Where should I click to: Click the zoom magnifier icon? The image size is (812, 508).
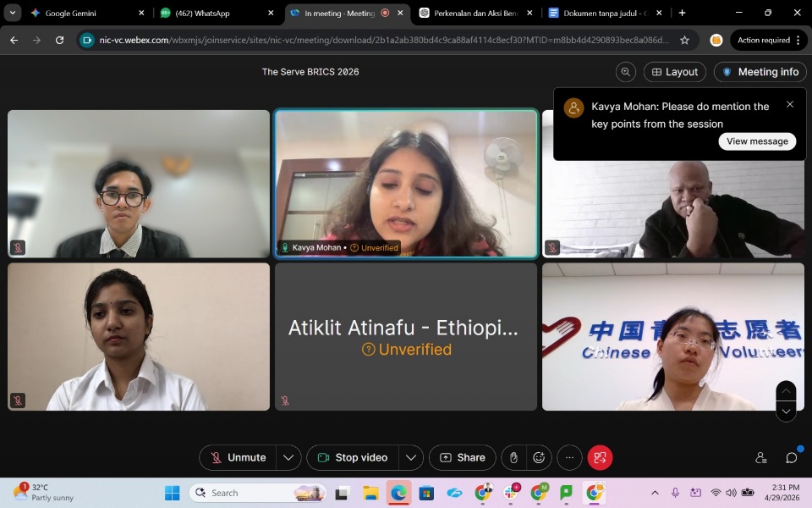(626, 72)
